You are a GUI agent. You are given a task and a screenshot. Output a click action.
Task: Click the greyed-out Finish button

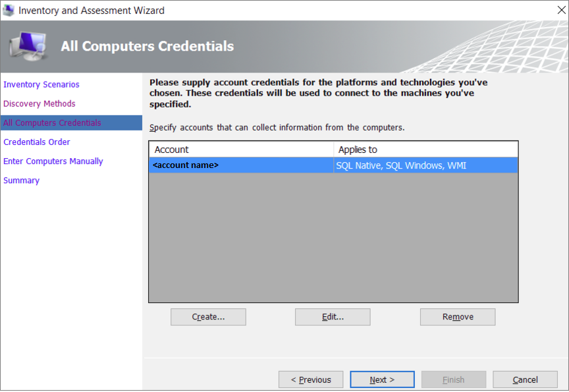coord(454,379)
